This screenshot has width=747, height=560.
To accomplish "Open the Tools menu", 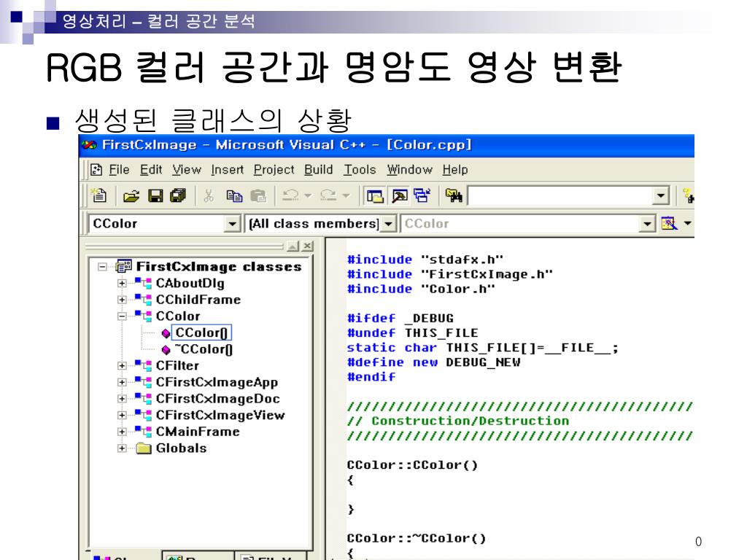I will tap(360, 169).
